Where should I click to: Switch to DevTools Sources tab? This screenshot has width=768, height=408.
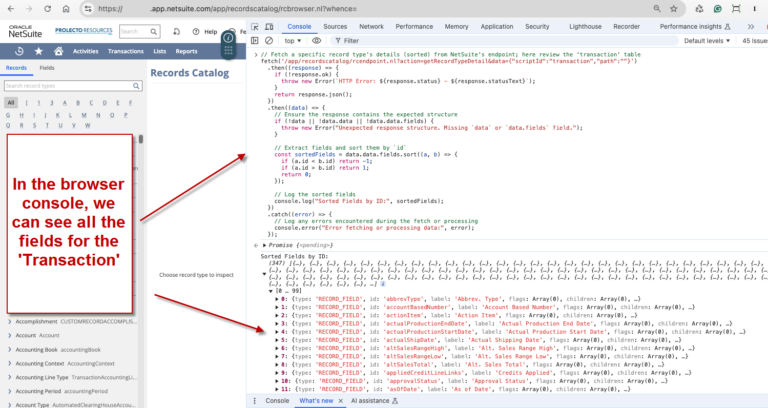click(335, 26)
